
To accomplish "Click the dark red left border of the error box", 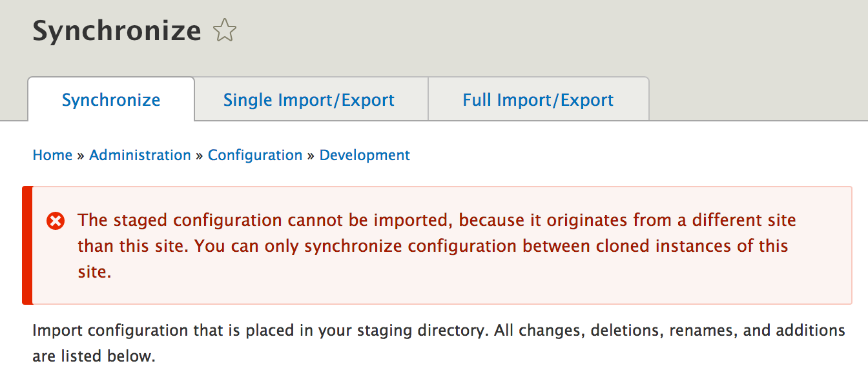I will click(27, 245).
